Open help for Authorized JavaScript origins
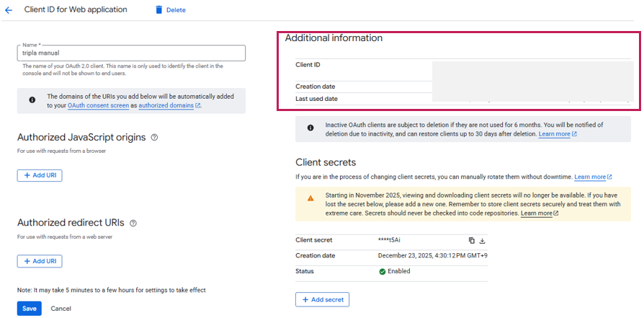The image size is (644, 318). point(155,137)
